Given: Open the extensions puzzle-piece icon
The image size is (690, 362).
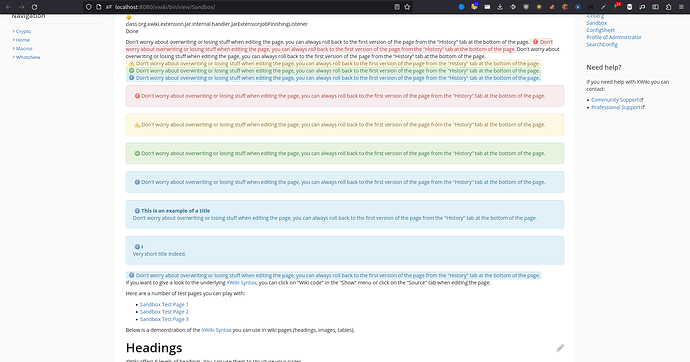Looking at the screenshot, I should [668, 7].
